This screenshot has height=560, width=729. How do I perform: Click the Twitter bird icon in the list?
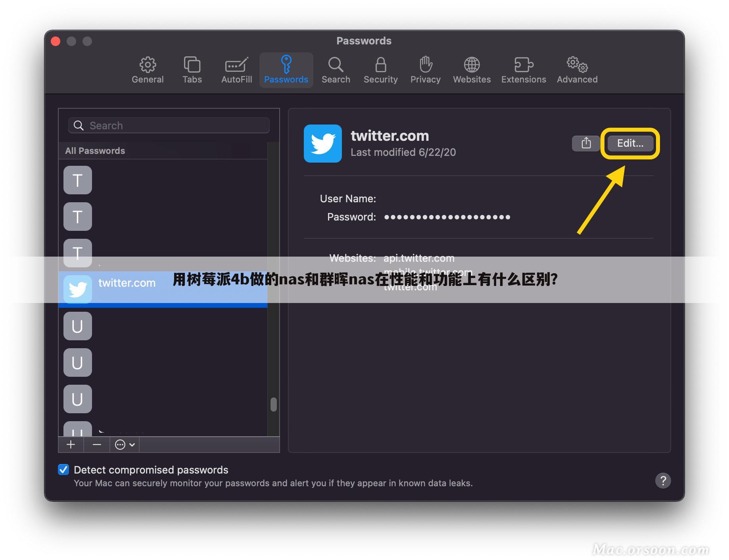click(x=78, y=289)
